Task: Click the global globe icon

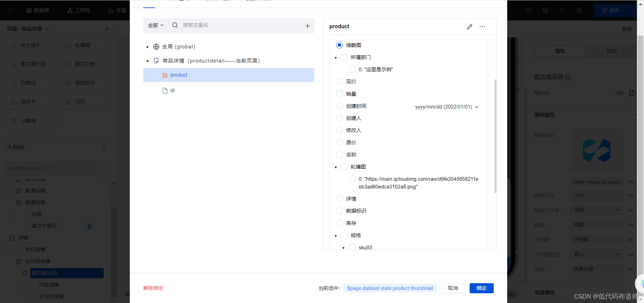Action: 156,47
